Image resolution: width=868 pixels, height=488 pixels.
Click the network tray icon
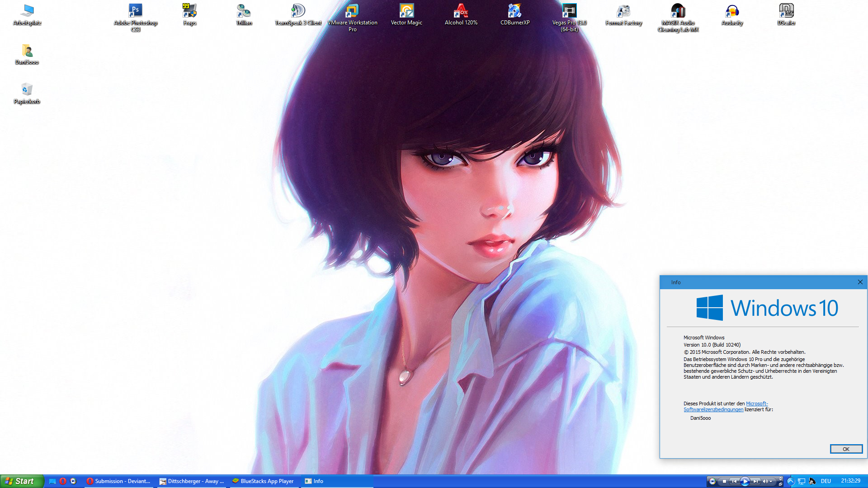802,481
